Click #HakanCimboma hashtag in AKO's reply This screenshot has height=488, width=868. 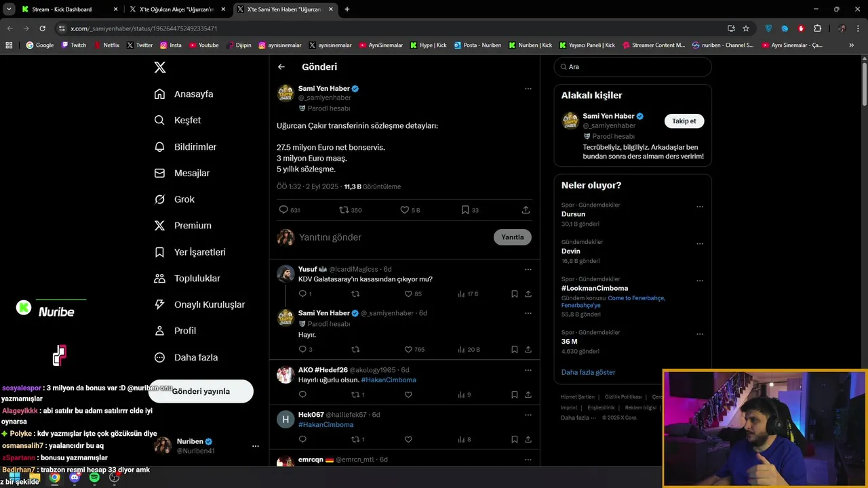point(389,380)
